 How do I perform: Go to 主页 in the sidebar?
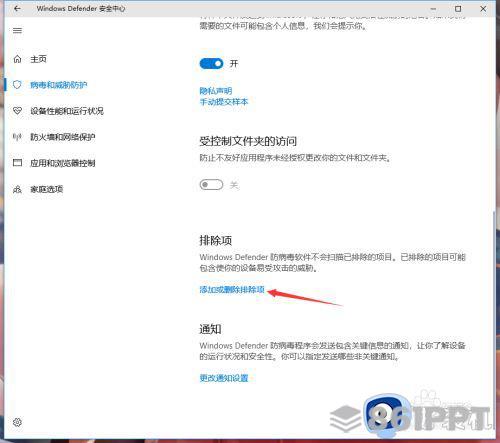[x=38, y=59]
